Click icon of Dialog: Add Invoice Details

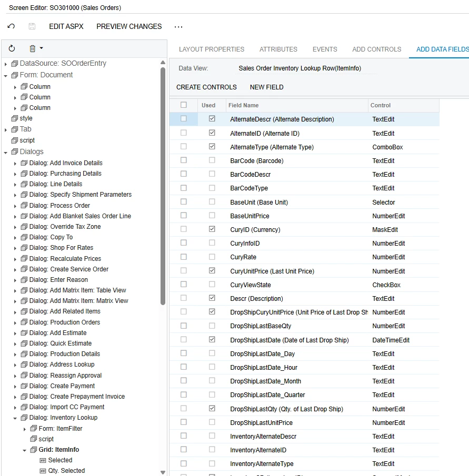pos(24,163)
